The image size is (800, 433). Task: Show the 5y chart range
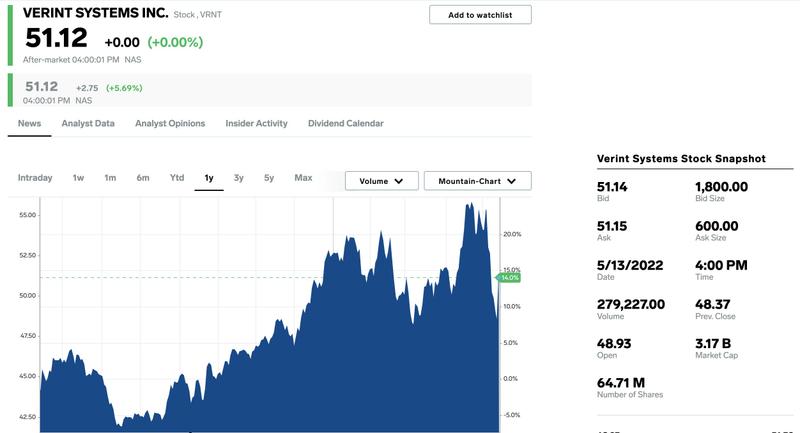(269, 178)
